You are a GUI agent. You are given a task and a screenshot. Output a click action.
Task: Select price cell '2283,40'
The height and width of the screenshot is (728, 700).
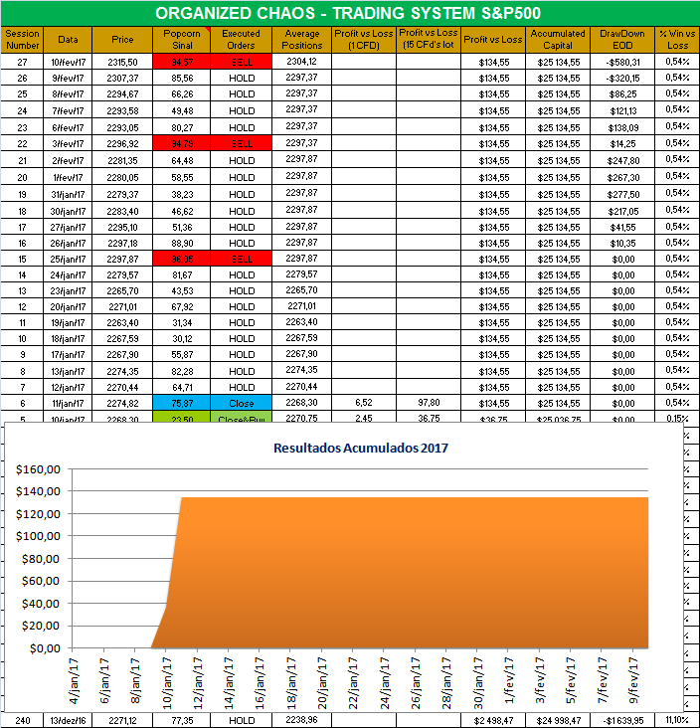tap(122, 211)
